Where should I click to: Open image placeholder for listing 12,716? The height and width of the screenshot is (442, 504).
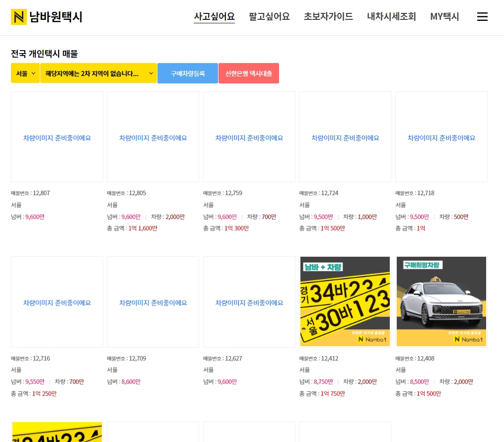pyautogui.click(x=57, y=302)
